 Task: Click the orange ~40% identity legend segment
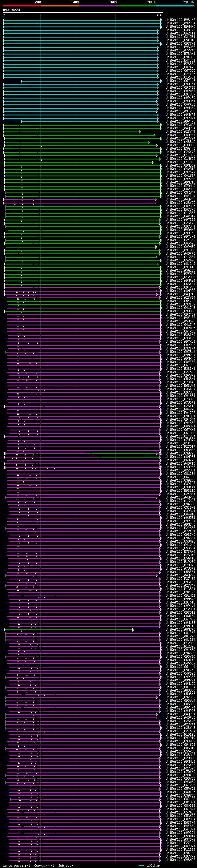coord(60,6)
